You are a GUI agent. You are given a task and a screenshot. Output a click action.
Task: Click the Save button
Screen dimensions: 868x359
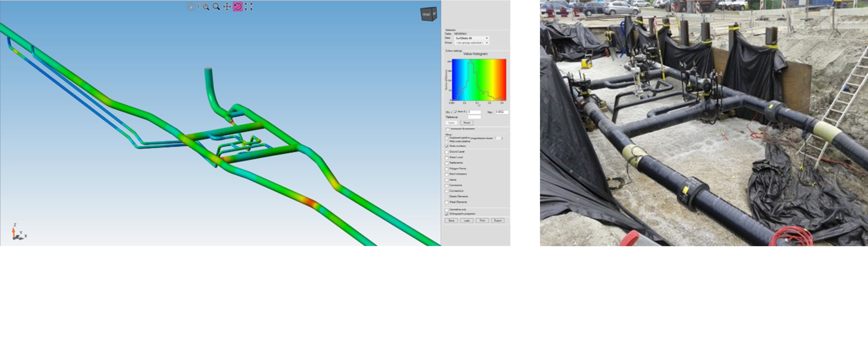click(x=451, y=221)
